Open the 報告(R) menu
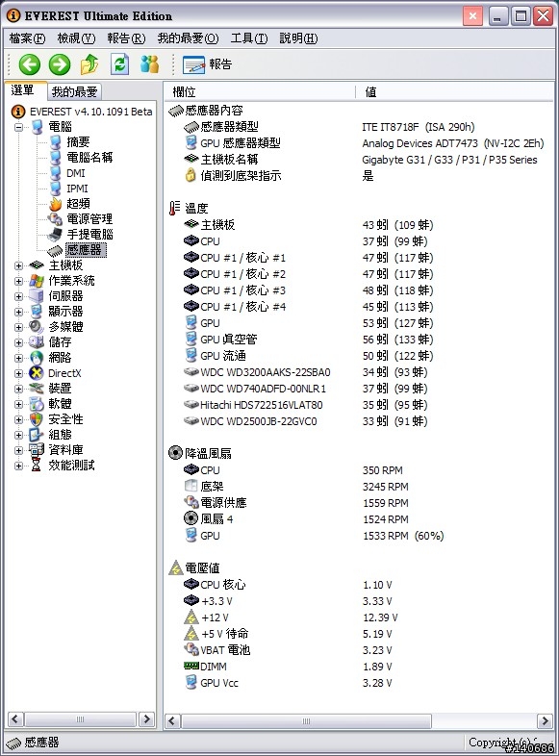The height and width of the screenshot is (756, 559). (x=126, y=38)
